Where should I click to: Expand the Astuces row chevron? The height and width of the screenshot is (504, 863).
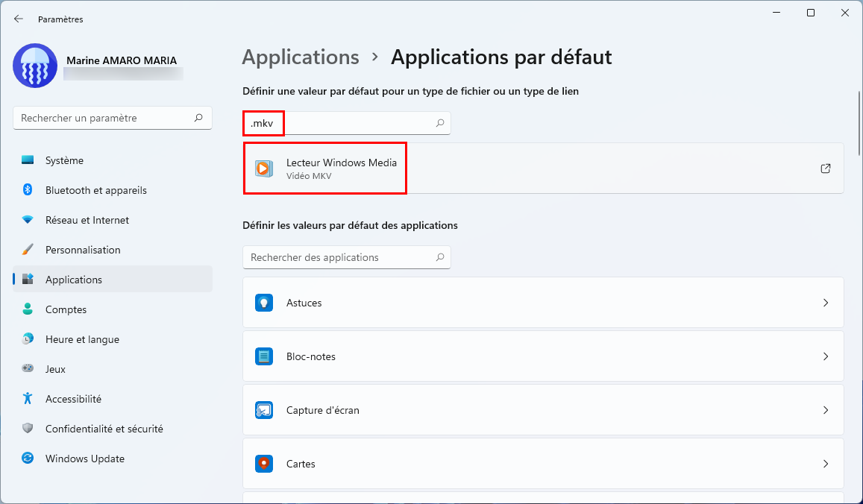pyautogui.click(x=826, y=303)
